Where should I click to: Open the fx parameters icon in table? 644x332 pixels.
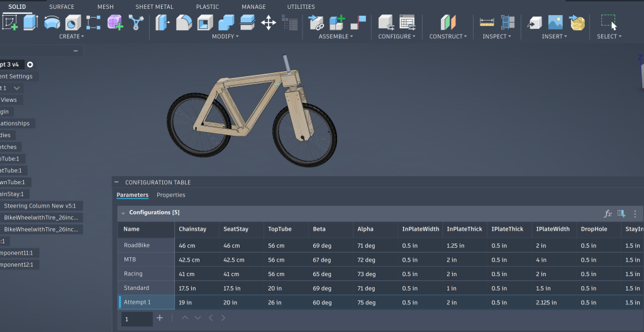pos(608,213)
